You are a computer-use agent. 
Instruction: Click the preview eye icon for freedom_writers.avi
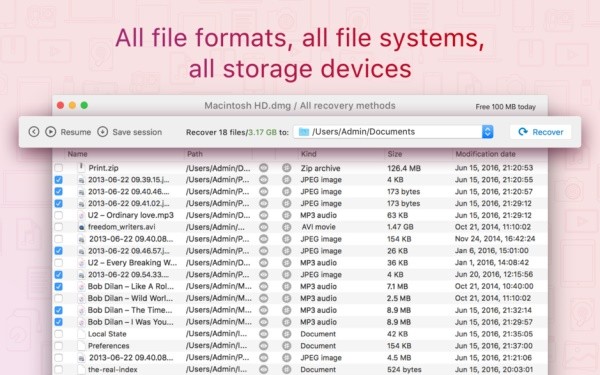(x=264, y=227)
